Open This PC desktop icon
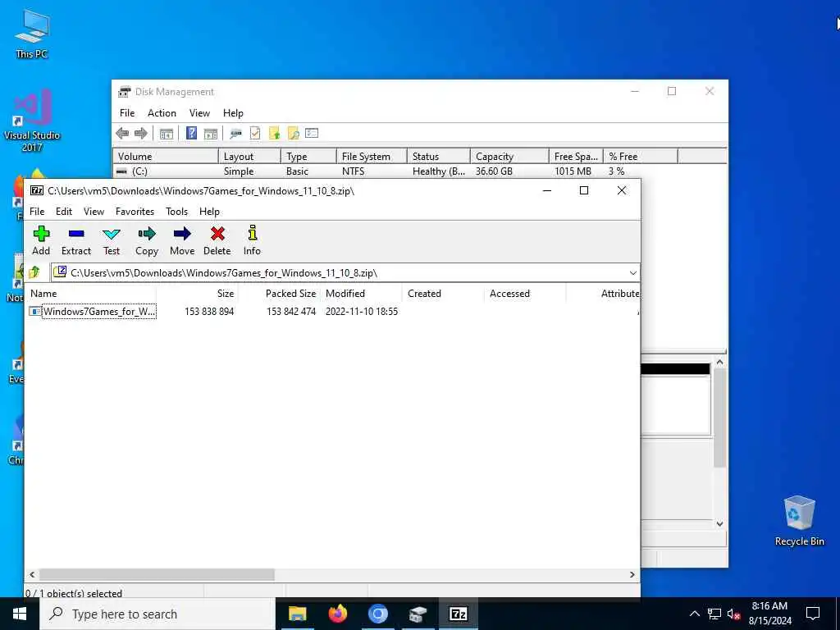 (x=32, y=34)
